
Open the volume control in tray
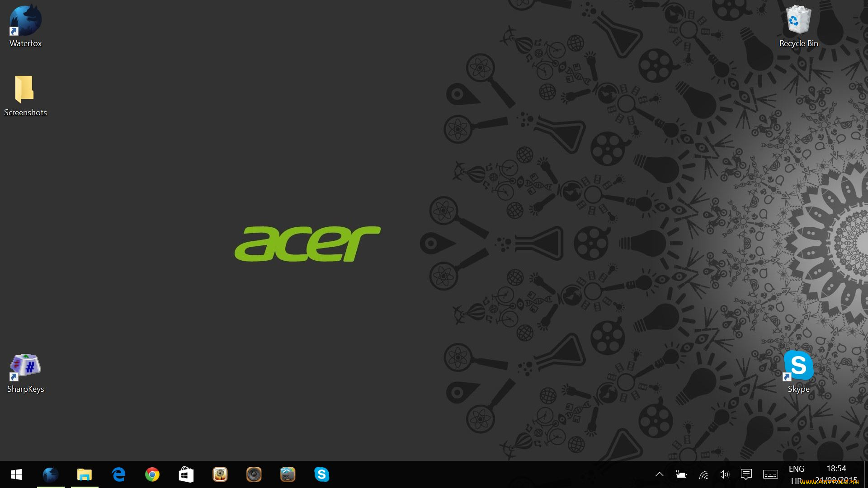724,474
